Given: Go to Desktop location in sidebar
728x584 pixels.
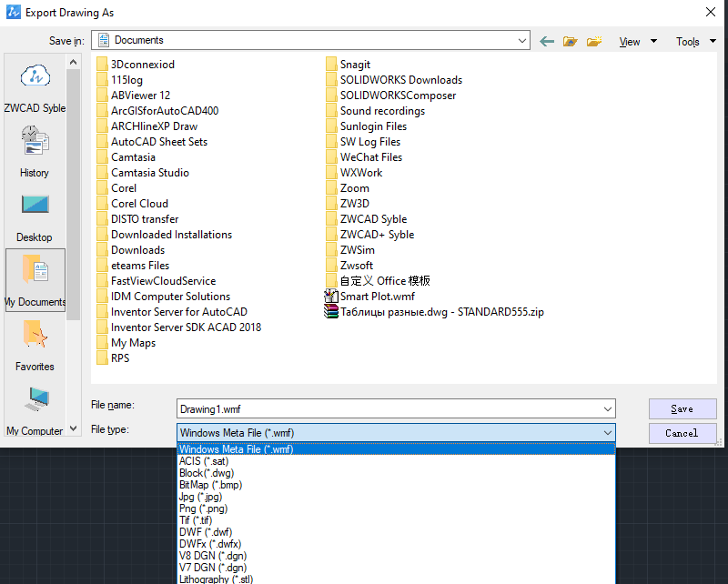Looking at the screenshot, I should point(35,217).
